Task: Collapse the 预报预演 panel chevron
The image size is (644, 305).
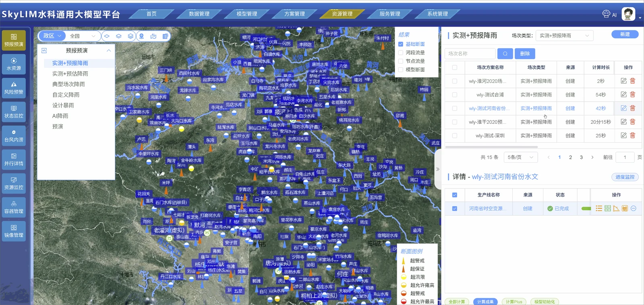Action: tap(109, 50)
